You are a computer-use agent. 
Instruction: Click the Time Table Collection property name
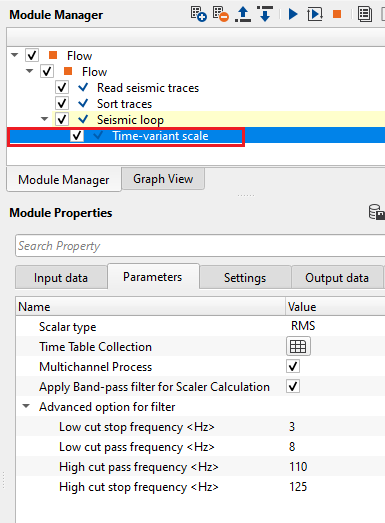pyautogui.click(x=95, y=347)
